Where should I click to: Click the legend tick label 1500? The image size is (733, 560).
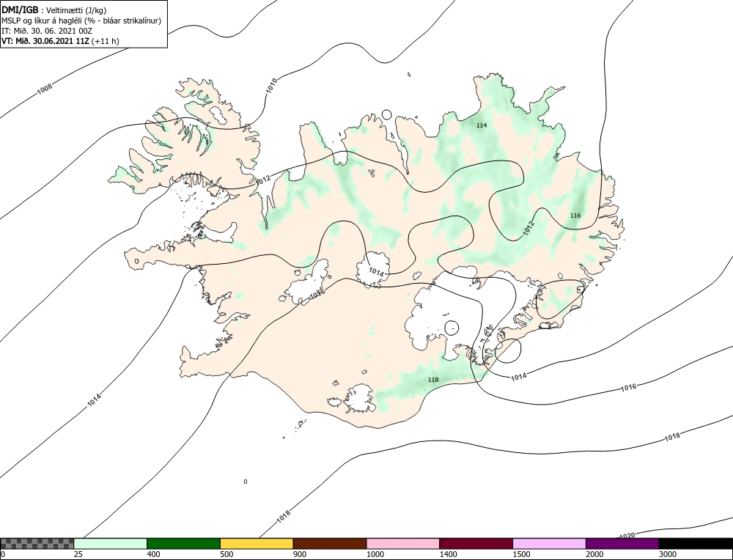[x=521, y=554]
